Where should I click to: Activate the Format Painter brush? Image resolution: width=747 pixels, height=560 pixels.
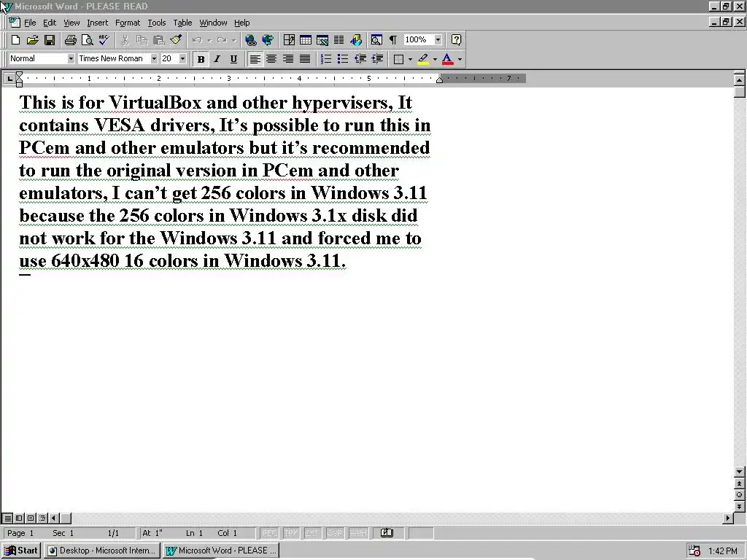point(176,40)
